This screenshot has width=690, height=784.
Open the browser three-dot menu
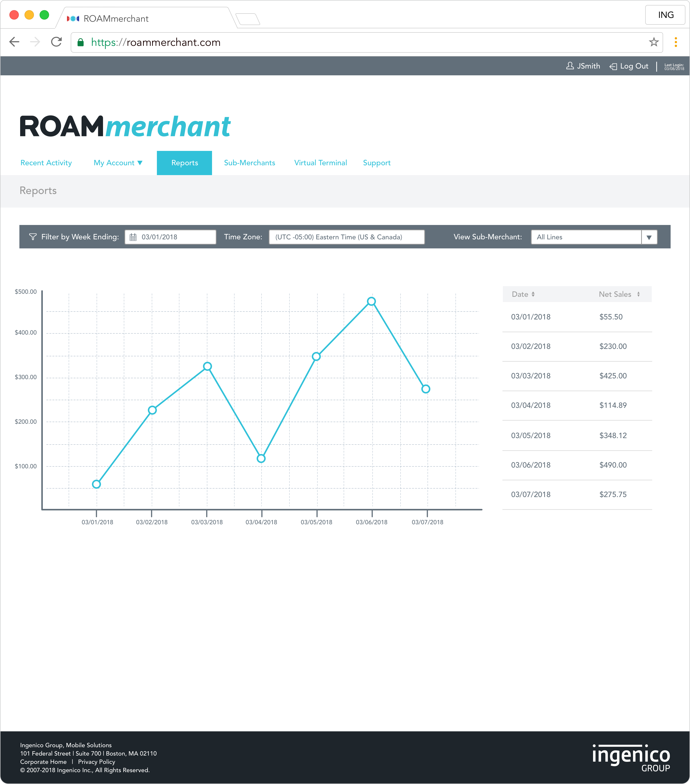tap(676, 42)
